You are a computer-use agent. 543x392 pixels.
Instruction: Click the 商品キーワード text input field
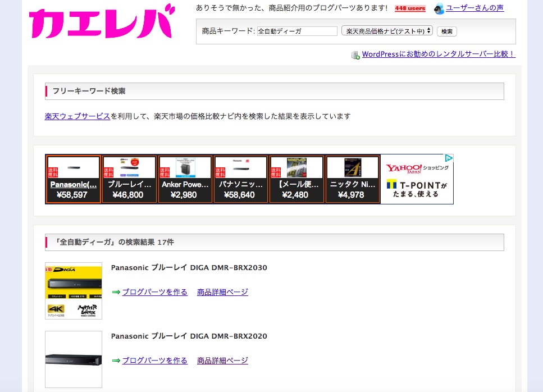click(297, 31)
